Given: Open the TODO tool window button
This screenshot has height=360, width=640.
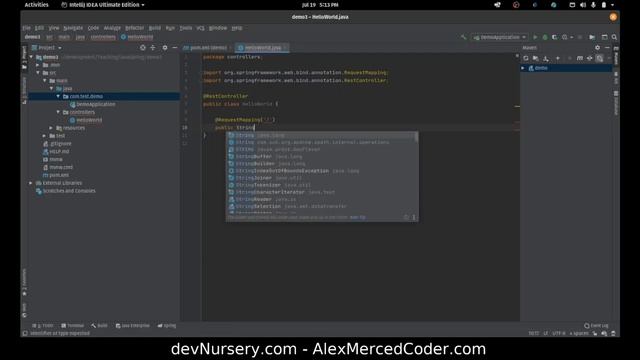Looking at the screenshot, I should tap(43, 326).
